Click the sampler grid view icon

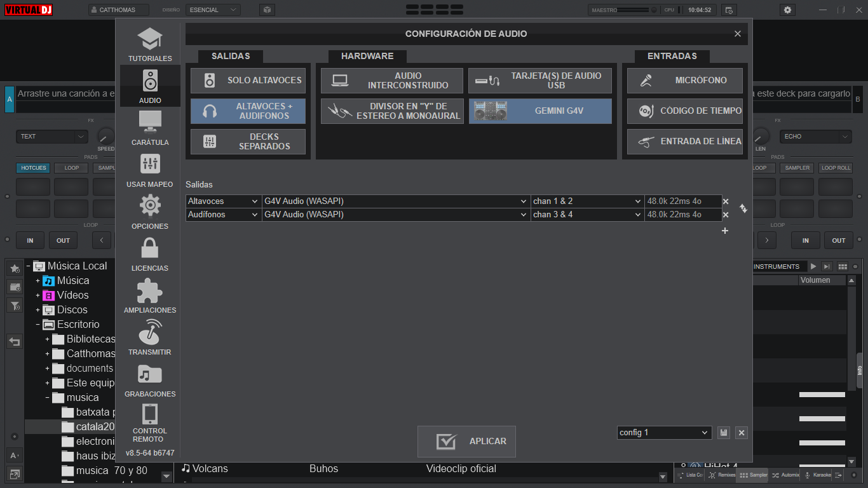843,267
